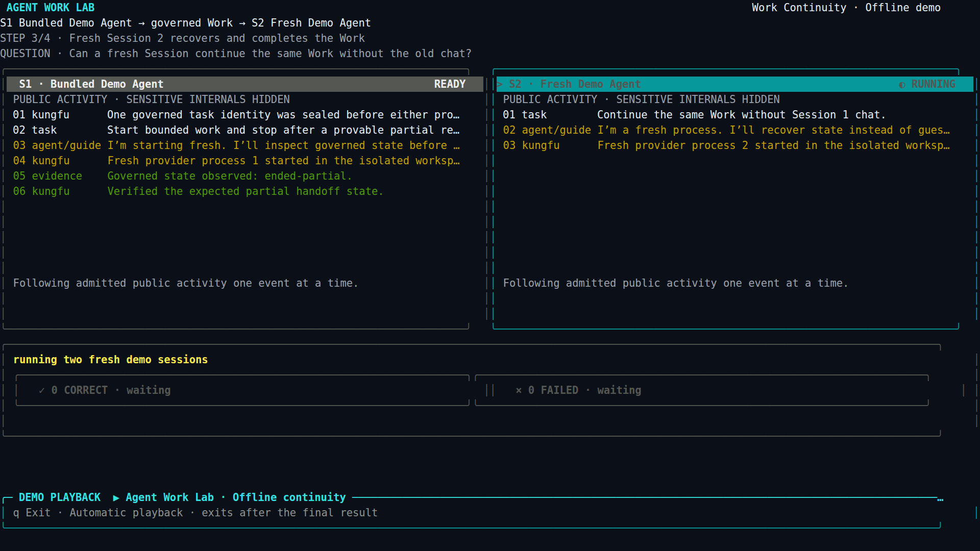980x551 pixels.
Task: Click the AGENT WORK LAB title
Action: click(x=51, y=8)
